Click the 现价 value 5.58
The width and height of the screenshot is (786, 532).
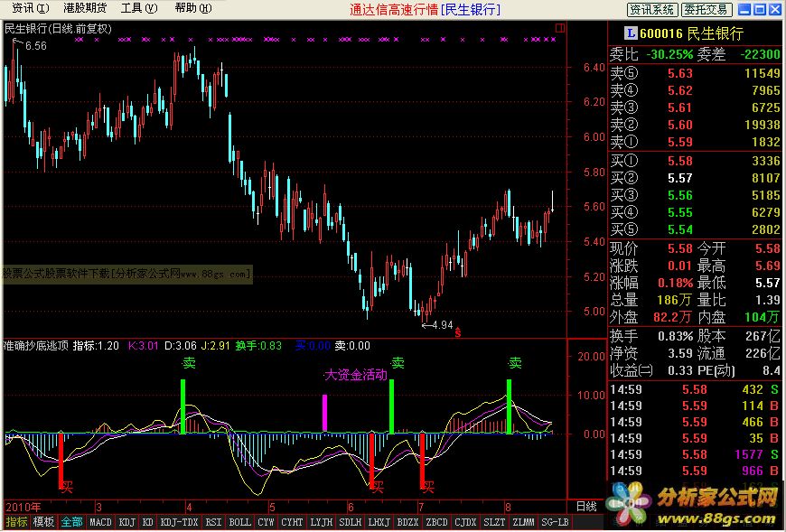coord(679,248)
